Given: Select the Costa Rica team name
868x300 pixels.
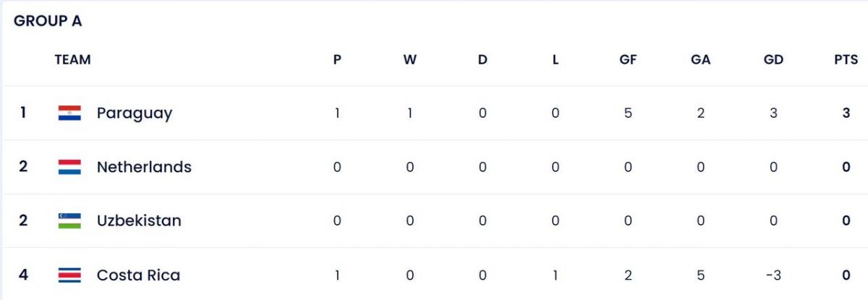Looking at the screenshot, I should click(x=138, y=275).
